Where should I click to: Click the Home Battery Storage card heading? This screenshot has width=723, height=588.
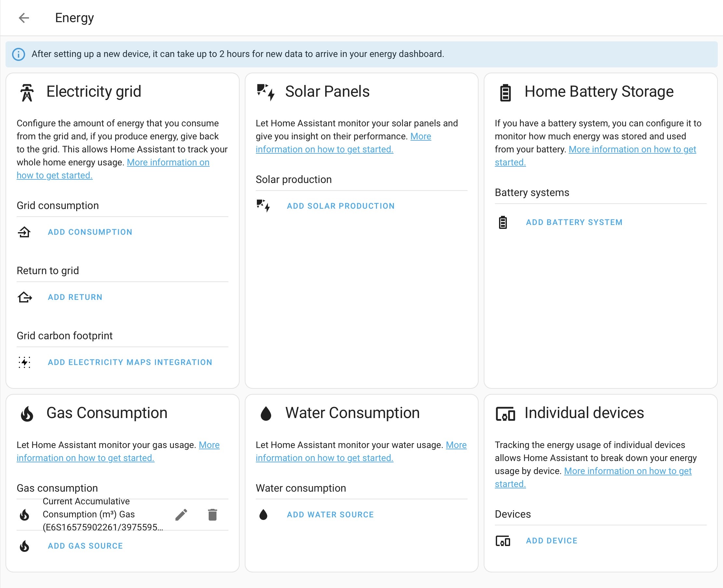tap(599, 92)
